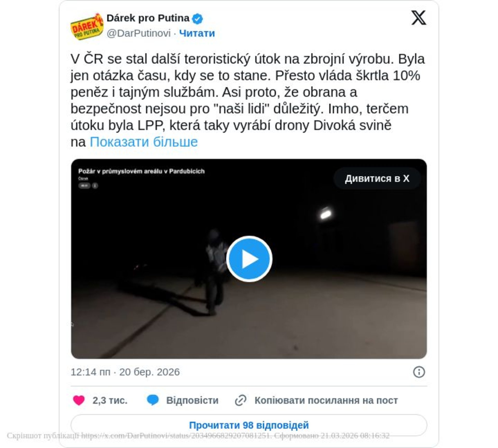Click Копіювати посилання на пост

(326, 401)
